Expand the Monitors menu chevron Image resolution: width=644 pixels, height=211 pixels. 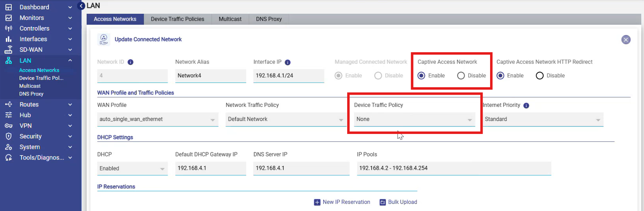pos(70,18)
